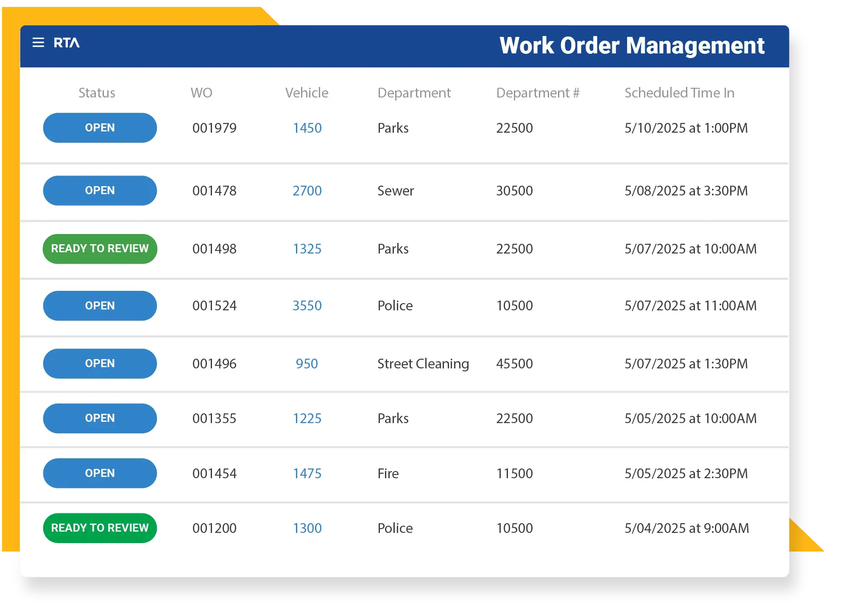Open vehicle 1475 link
Image resolution: width=848 pixels, height=616 pixels.
pyautogui.click(x=307, y=474)
